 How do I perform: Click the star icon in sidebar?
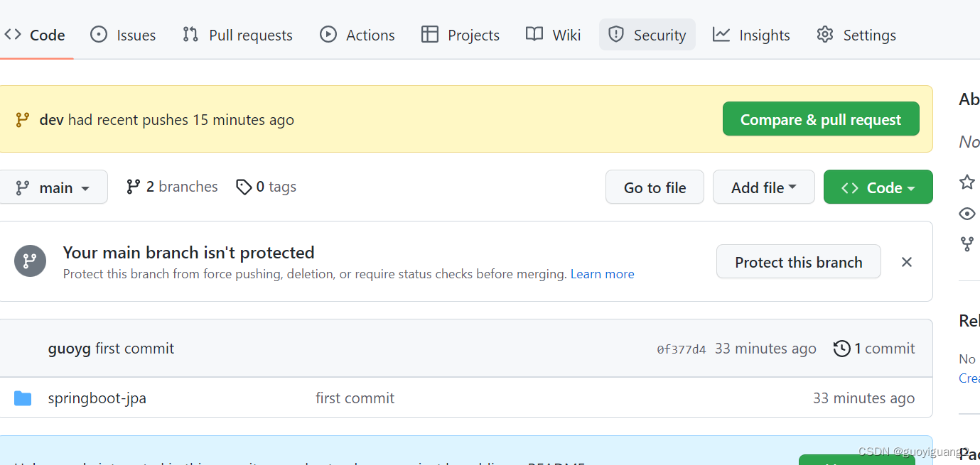967,182
